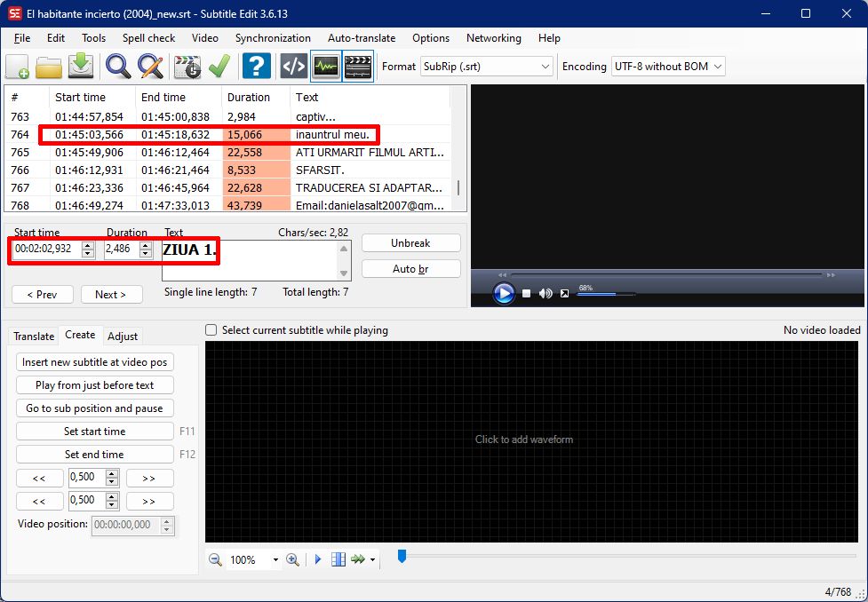Open the Synchronization menu

click(x=273, y=38)
